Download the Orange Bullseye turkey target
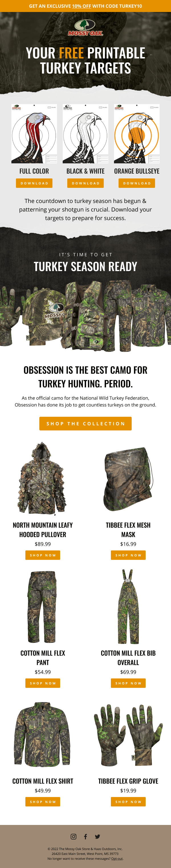 tap(137, 183)
